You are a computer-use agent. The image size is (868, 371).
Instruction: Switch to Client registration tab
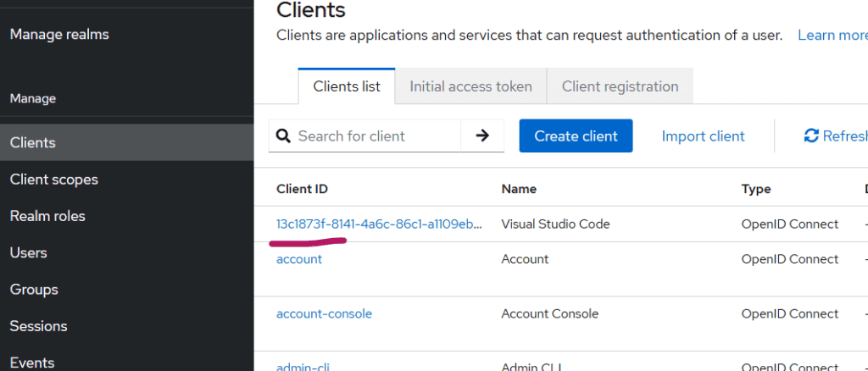620,86
